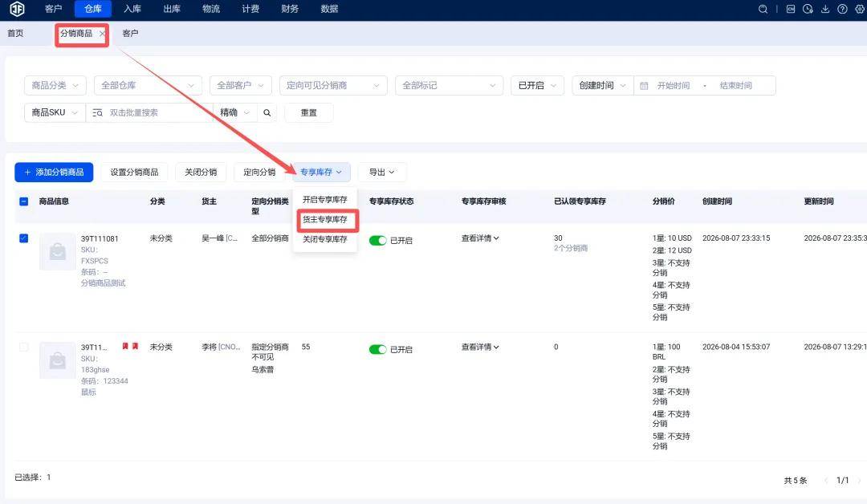
Task: Open the 商品分类 dropdown
Action: coord(55,86)
